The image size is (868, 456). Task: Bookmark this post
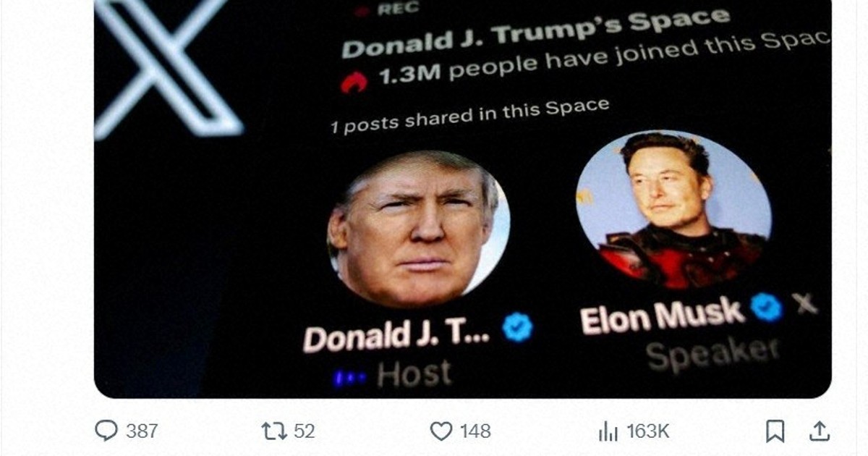point(775,431)
